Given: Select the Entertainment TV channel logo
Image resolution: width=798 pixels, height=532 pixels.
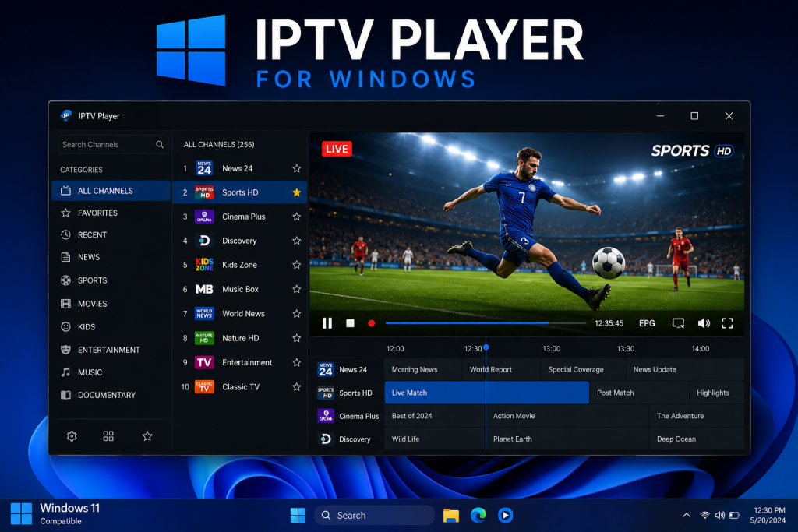Looking at the screenshot, I should tap(204, 362).
